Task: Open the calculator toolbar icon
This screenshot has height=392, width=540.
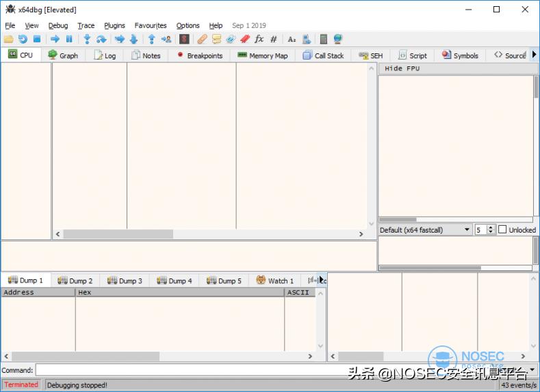Action: (x=324, y=40)
